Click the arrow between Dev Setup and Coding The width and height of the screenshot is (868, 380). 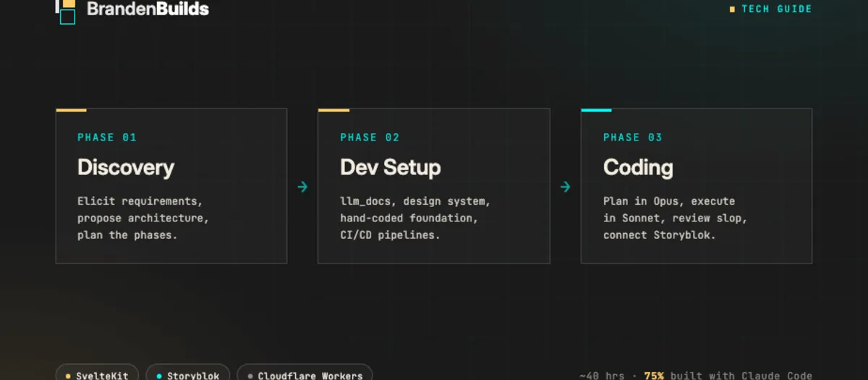[x=565, y=187]
